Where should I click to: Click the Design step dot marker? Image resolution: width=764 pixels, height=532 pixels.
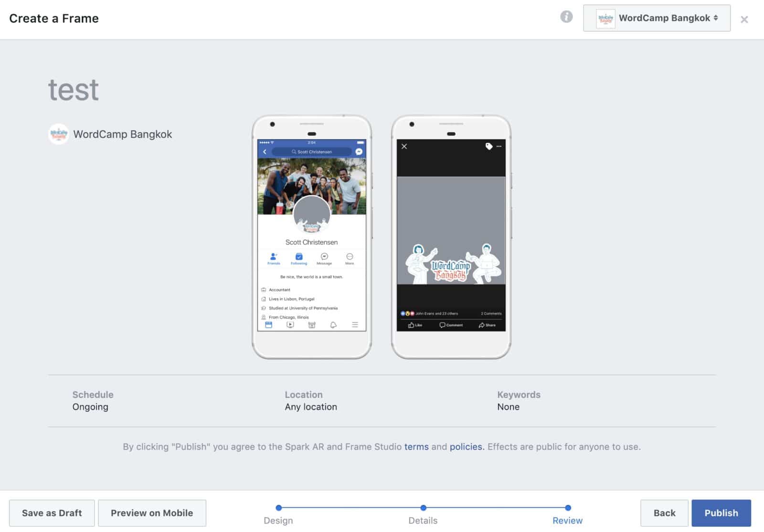(x=279, y=508)
